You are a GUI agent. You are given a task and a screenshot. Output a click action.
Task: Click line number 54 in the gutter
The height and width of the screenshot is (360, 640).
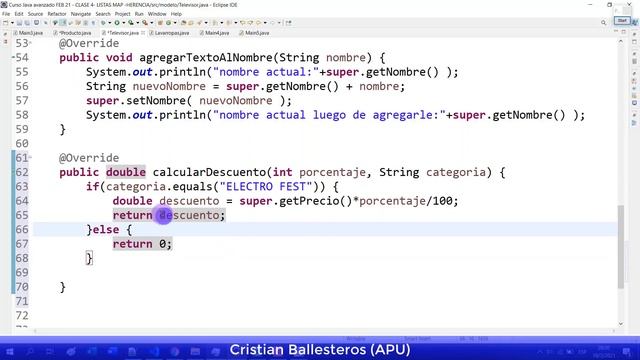22,58
